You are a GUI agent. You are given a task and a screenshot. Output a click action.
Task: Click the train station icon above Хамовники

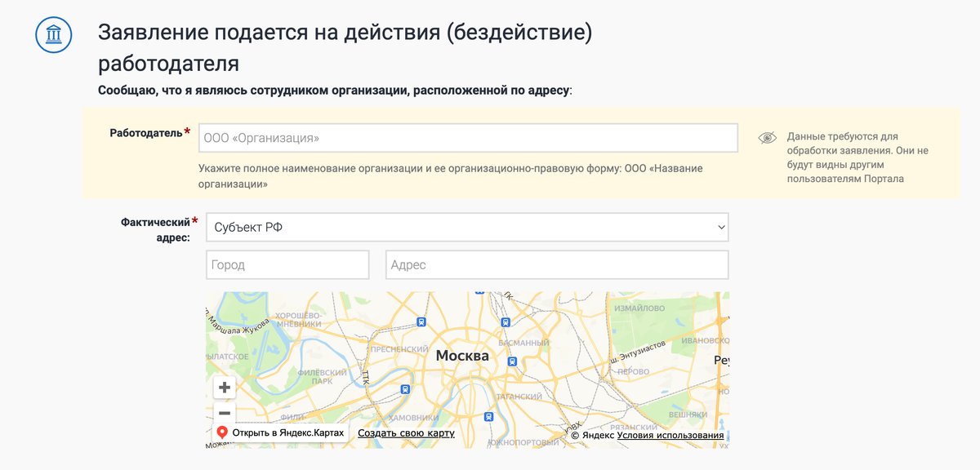click(x=405, y=389)
